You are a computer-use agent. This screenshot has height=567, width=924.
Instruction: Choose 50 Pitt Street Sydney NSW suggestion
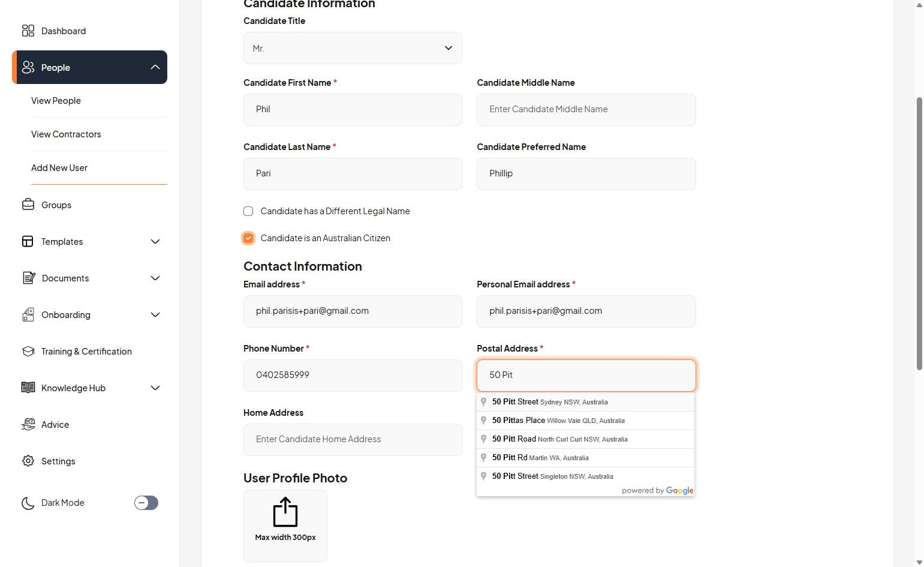pyautogui.click(x=550, y=402)
